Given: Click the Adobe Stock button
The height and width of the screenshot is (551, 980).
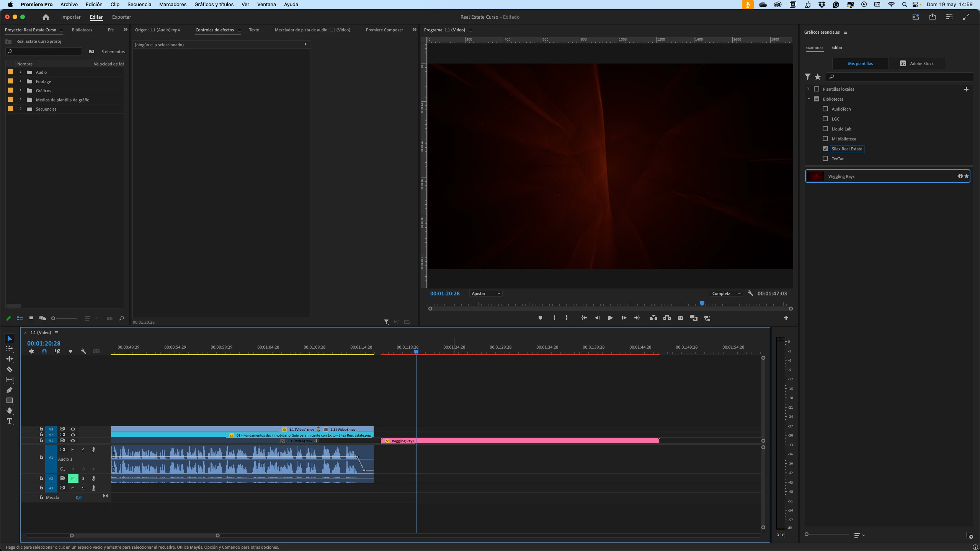Looking at the screenshot, I should point(916,64).
